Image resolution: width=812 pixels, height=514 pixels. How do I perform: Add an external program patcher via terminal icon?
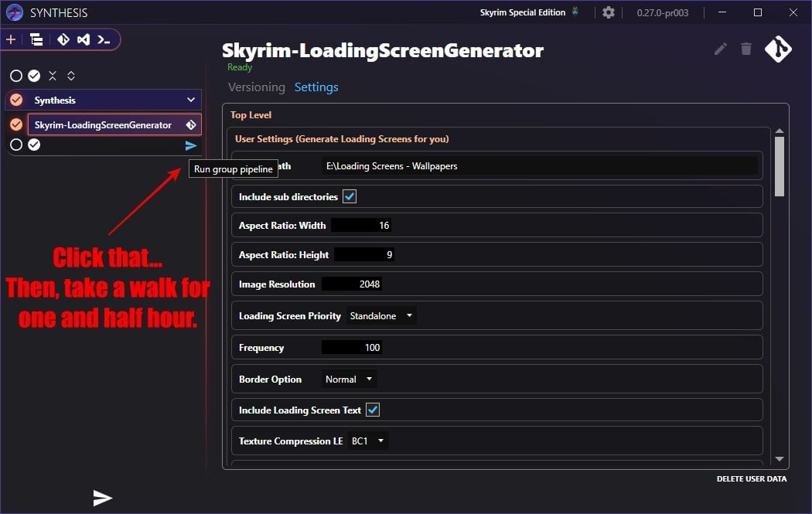[x=104, y=40]
